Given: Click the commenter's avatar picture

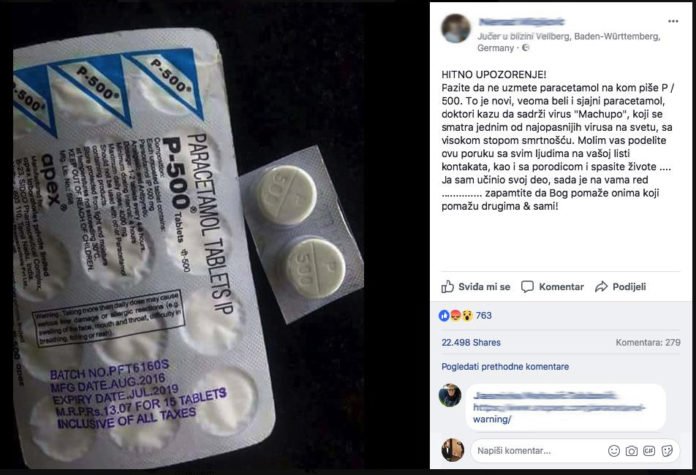Looking at the screenshot, I should (450, 395).
